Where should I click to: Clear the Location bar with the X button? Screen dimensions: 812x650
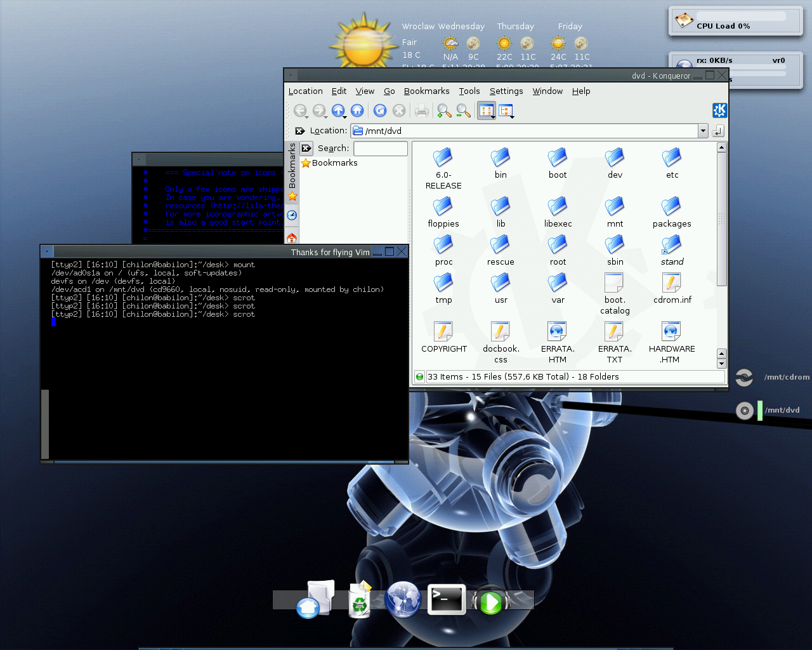click(x=300, y=131)
